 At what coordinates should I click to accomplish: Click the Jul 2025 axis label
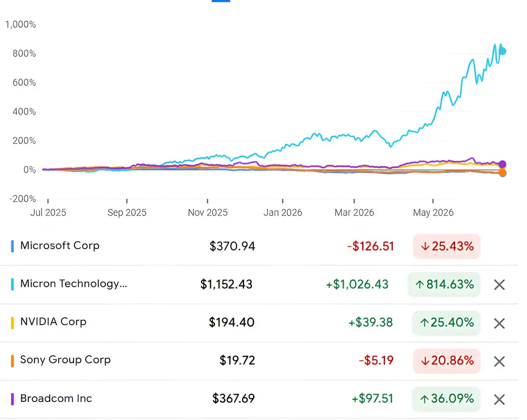(x=48, y=213)
